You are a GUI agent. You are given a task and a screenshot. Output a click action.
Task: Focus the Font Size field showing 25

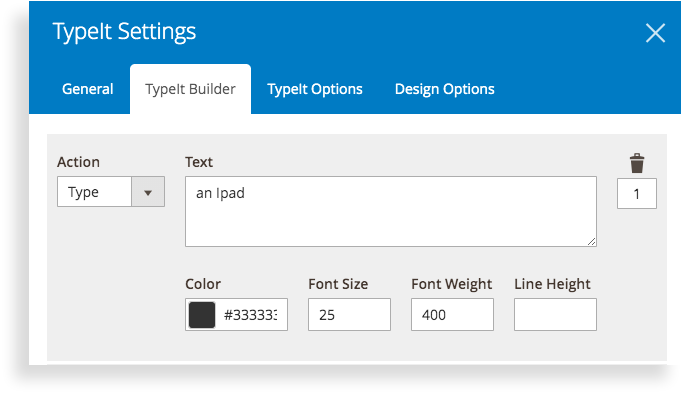[349, 314]
